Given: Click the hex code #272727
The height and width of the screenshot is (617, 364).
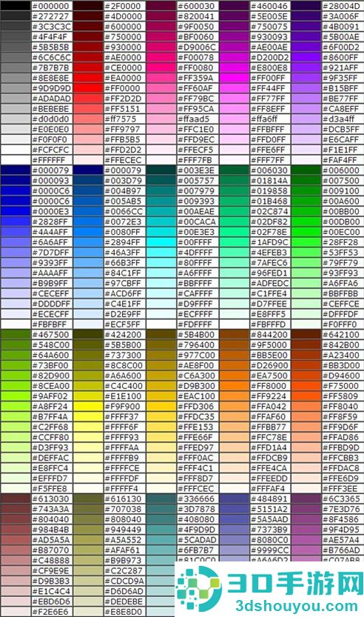Looking at the screenshot, I should coord(50,16).
